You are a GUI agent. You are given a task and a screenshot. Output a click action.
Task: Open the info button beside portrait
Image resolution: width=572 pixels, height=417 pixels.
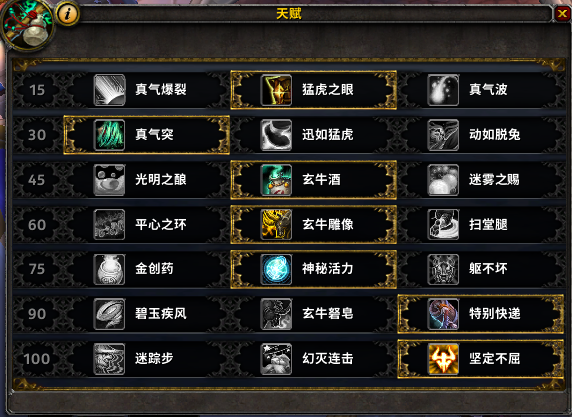(67, 14)
